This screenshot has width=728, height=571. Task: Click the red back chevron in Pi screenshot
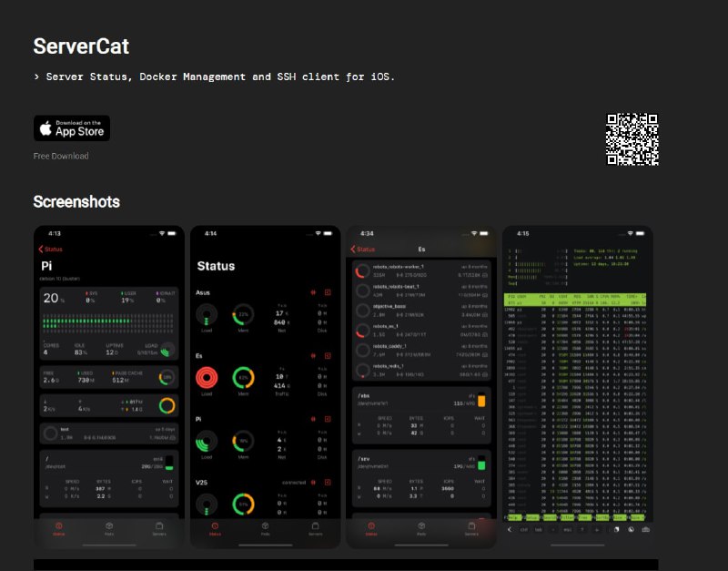tap(41, 249)
